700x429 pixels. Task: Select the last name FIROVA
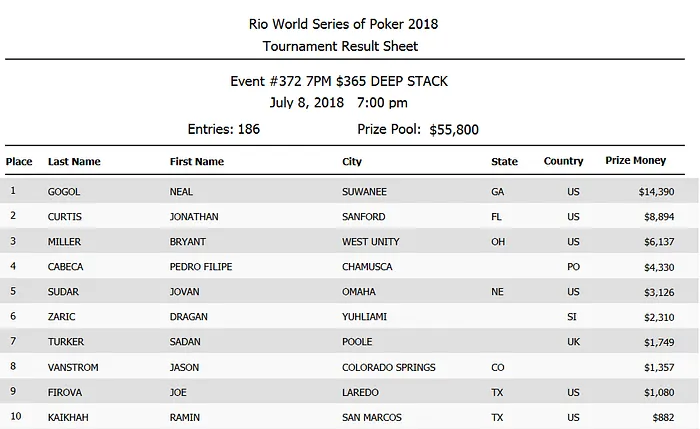66,393
